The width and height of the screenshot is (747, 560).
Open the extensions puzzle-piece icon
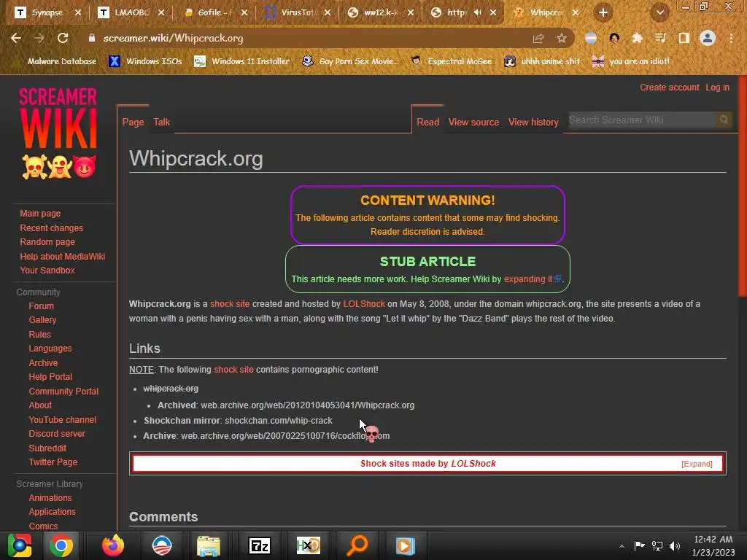click(x=637, y=38)
